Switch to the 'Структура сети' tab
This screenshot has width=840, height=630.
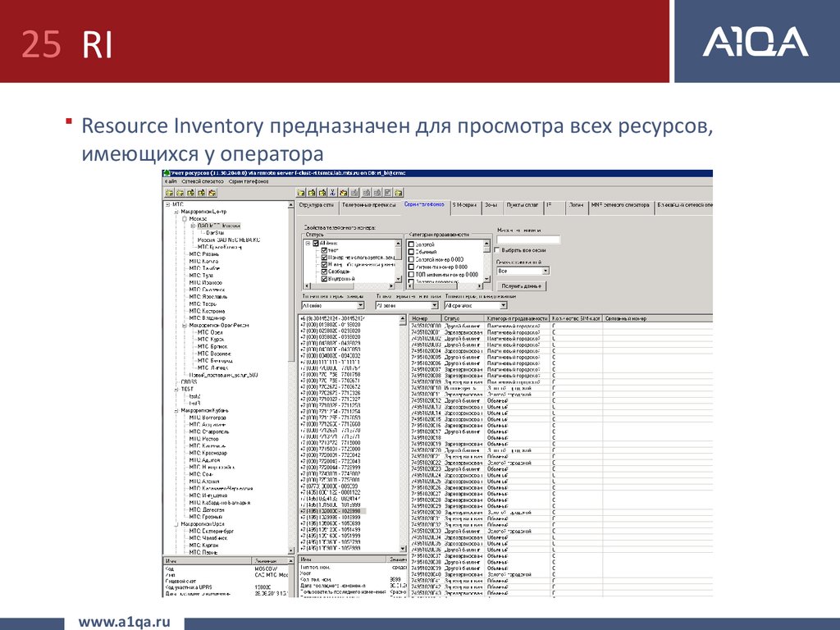pos(316,204)
